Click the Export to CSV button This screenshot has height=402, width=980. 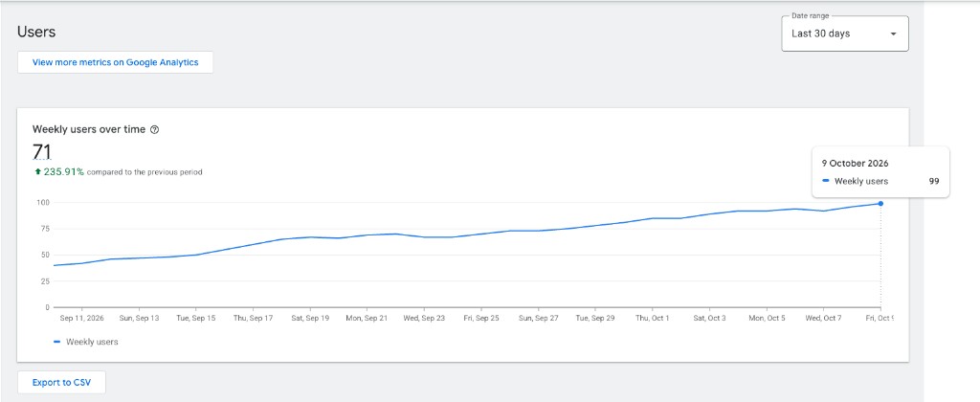click(x=61, y=383)
